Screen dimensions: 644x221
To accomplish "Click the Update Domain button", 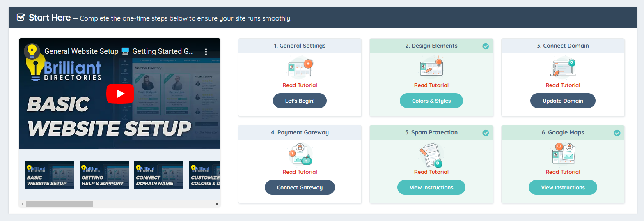I will click(x=563, y=101).
